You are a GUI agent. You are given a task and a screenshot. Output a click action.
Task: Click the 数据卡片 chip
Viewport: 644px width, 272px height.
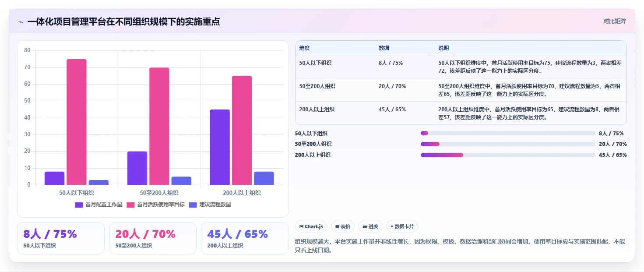tap(402, 226)
